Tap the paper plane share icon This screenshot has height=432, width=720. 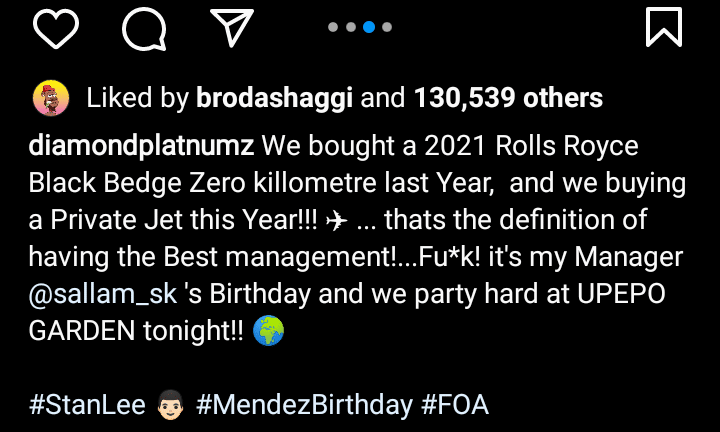point(232,27)
